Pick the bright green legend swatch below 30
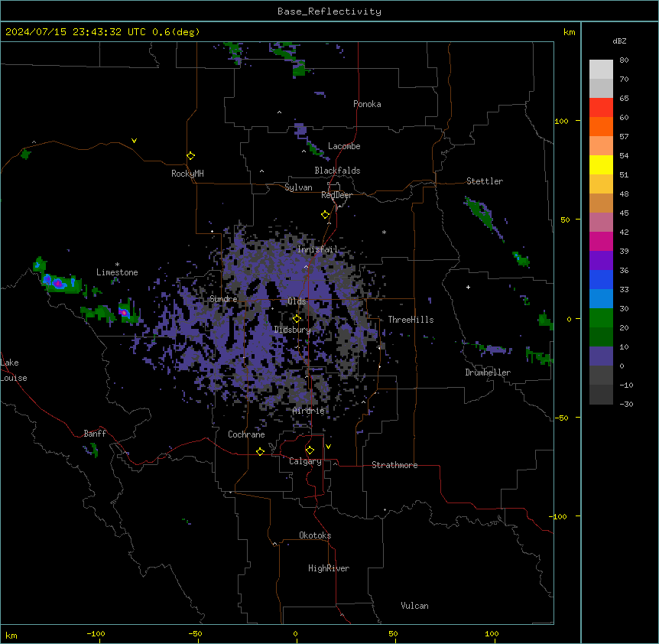This screenshot has height=644, width=659. coord(601,318)
